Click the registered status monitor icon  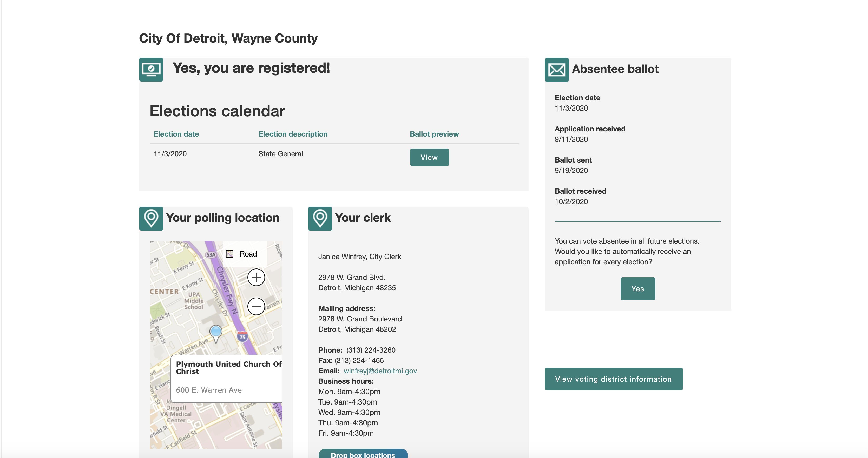click(151, 69)
